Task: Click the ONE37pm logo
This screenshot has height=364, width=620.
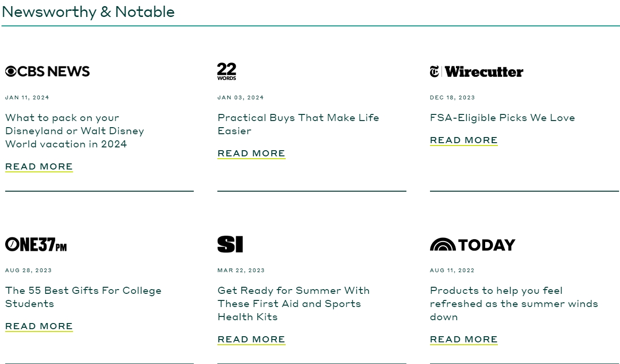Action: [x=36, y=244]
